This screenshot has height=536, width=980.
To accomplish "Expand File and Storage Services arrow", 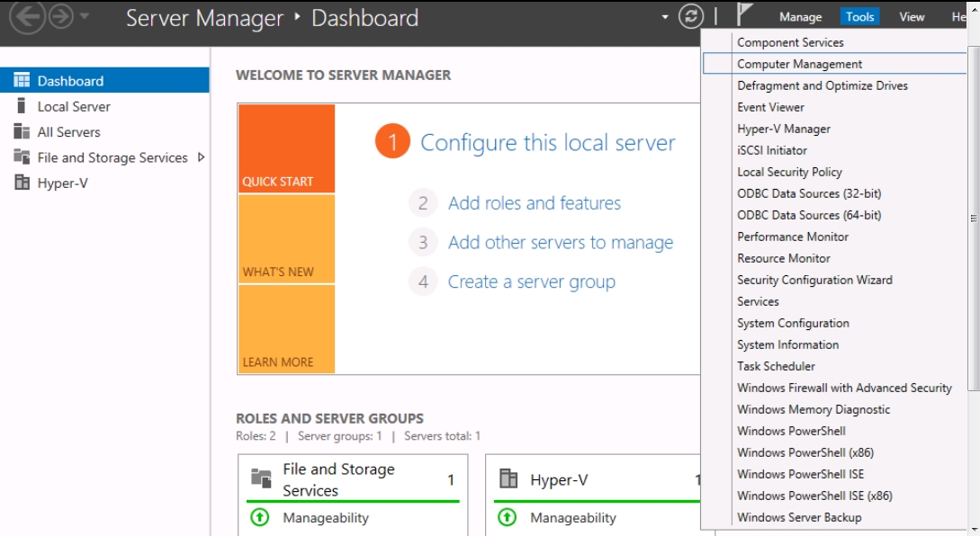I will coord(202,157).
